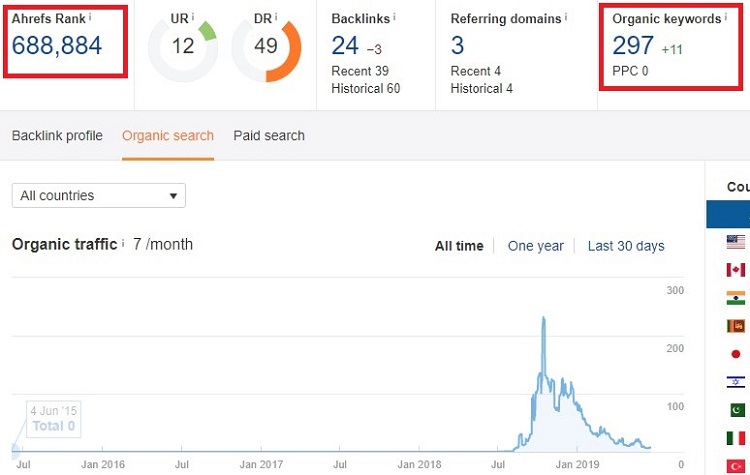Viewport: 750px width, 475px height.
Task: Click the Jan 2017 axis label
Action: pyautogui.click(x=261, y=464)
